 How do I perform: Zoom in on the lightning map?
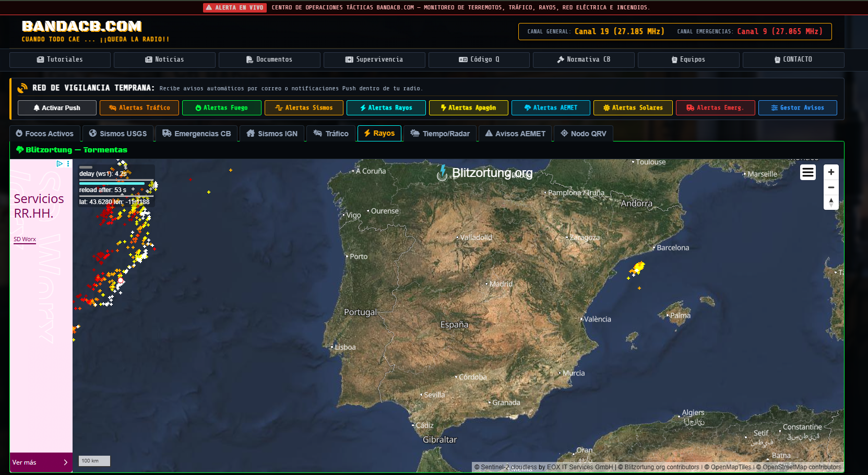pyautogui.click(x=831, y=172)
